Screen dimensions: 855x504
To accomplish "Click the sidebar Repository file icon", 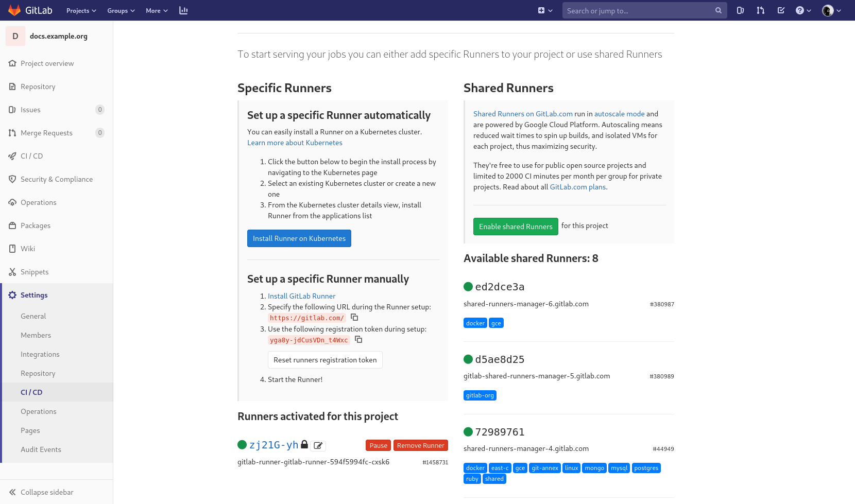I will 12,86.
